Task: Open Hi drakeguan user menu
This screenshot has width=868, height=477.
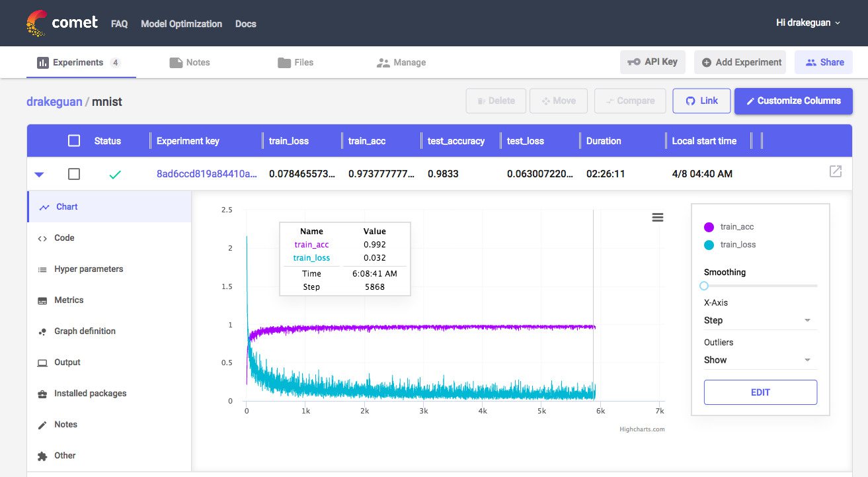Action: point(808,22)
